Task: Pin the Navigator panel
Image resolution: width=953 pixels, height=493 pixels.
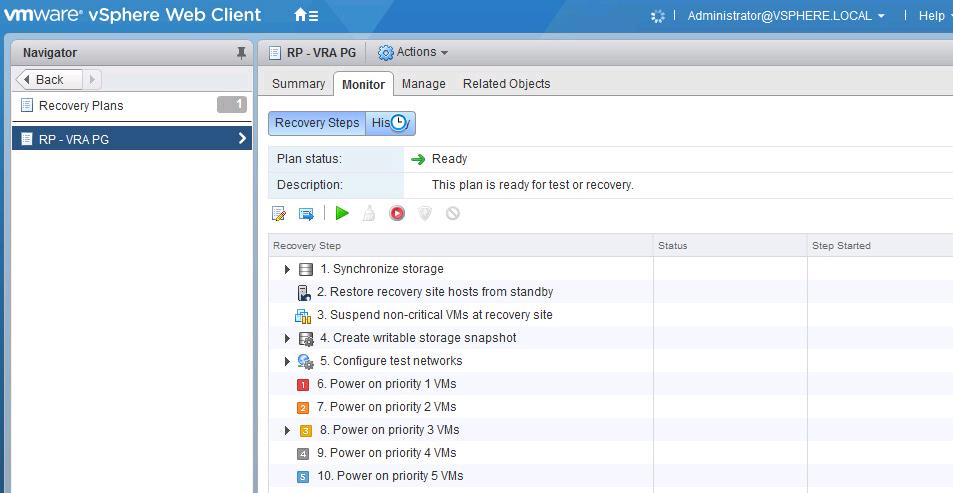Action: (x=241, y=53)
